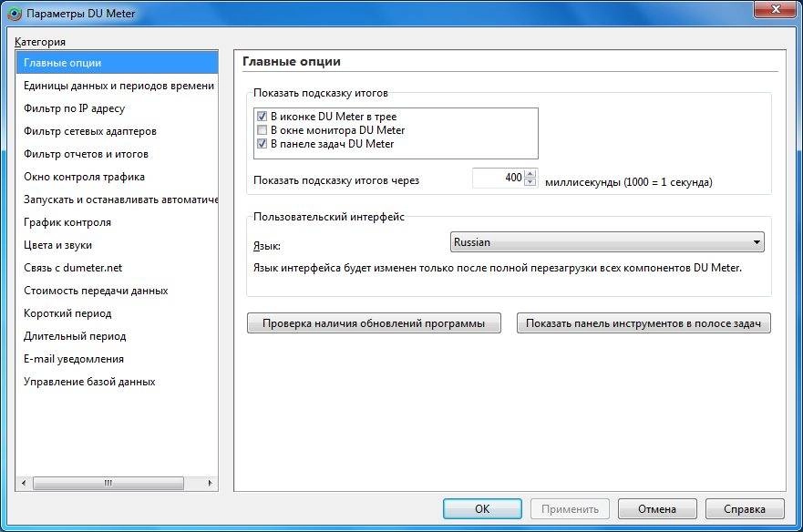Open 'Окно контроля трафика' category

[117, 177]
